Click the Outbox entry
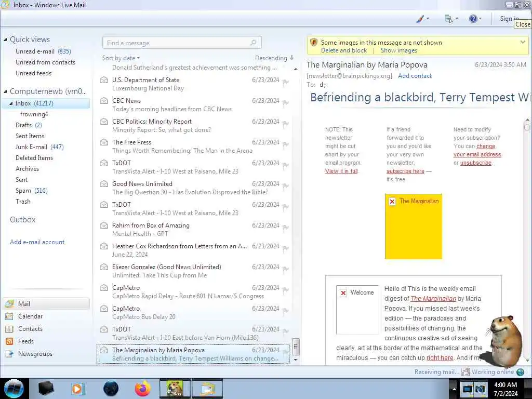 23,220
